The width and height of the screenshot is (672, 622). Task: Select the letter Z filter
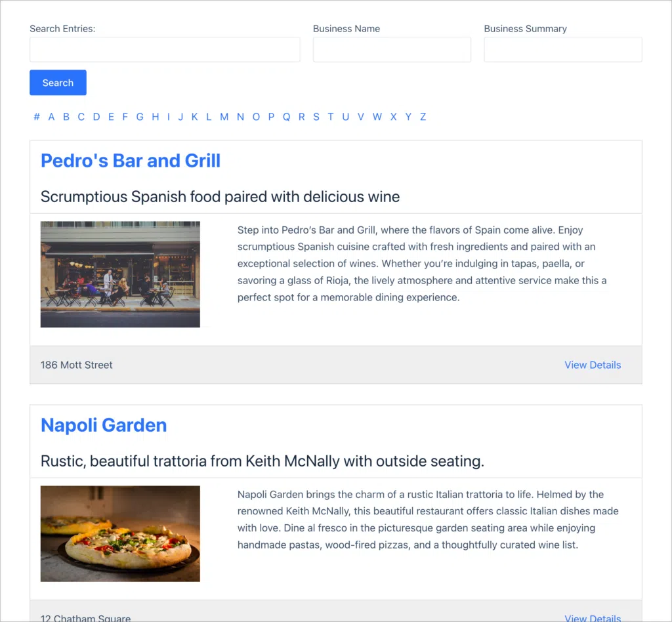pyautogui.click(x=423, y=117)
